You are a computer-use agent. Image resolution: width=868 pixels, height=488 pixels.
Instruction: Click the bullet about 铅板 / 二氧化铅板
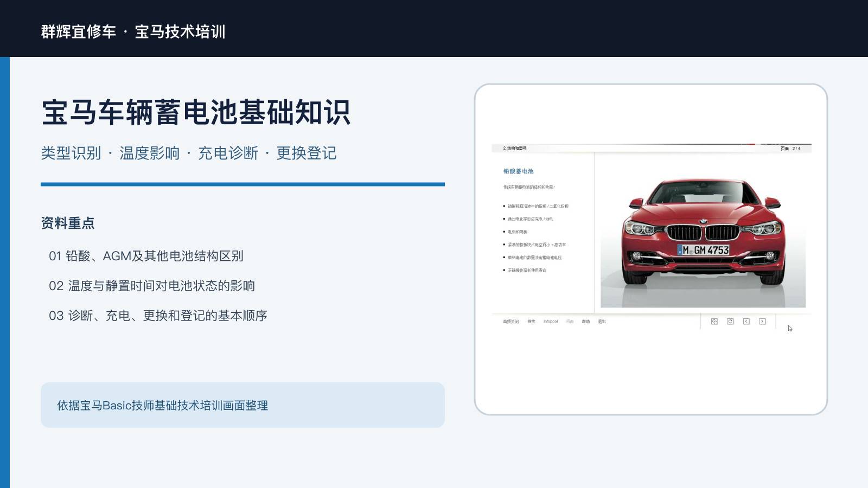coord(538,207)
